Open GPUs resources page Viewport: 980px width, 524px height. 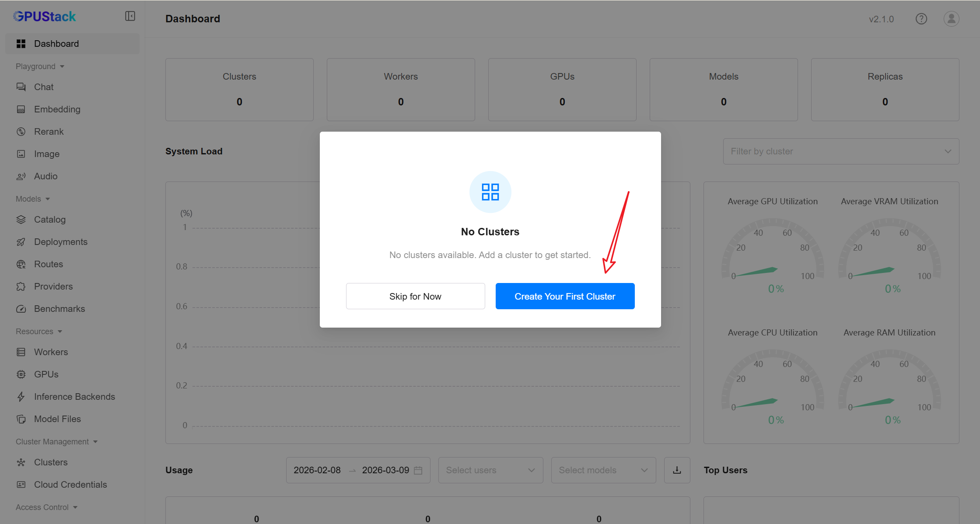point(46,374)
